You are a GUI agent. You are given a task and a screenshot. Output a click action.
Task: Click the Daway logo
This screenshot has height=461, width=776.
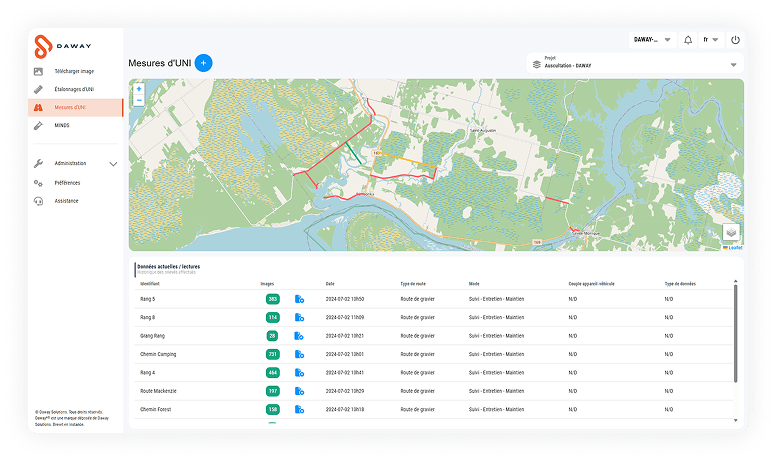click(58, 46)
